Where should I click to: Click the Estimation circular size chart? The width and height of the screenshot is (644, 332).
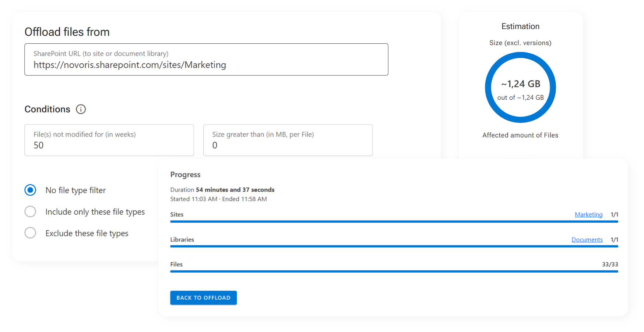point(520,88)
